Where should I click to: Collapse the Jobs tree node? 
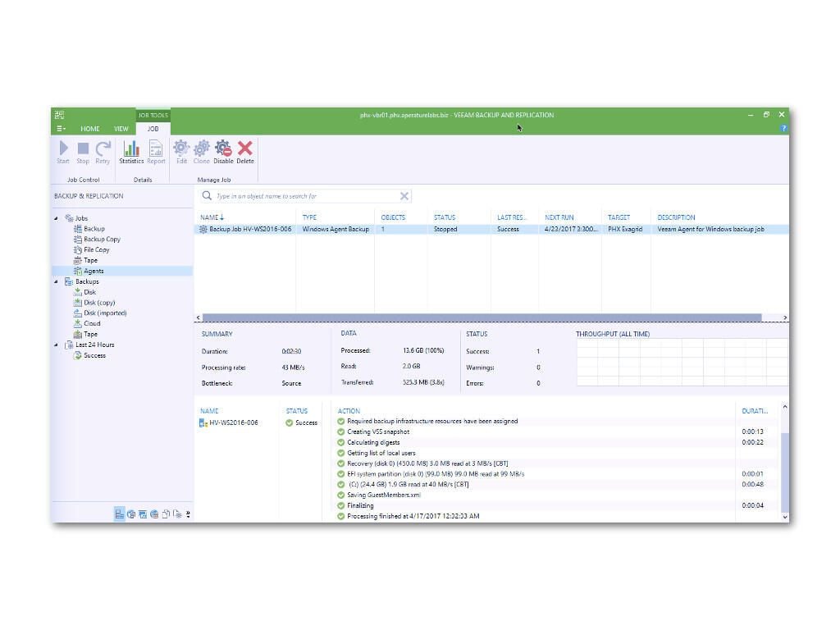[x=57, y=218]
